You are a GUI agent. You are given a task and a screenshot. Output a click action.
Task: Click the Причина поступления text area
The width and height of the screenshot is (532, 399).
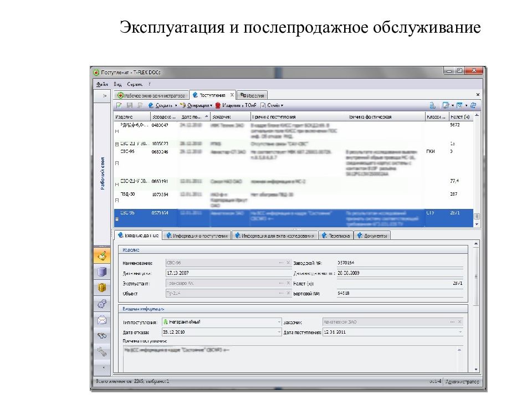[293, 359]
